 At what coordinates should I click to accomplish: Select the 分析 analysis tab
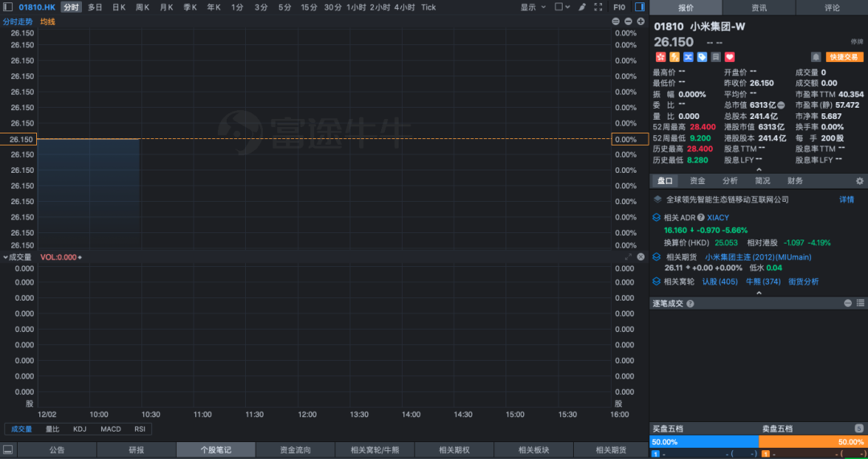(x=730, y=181)
